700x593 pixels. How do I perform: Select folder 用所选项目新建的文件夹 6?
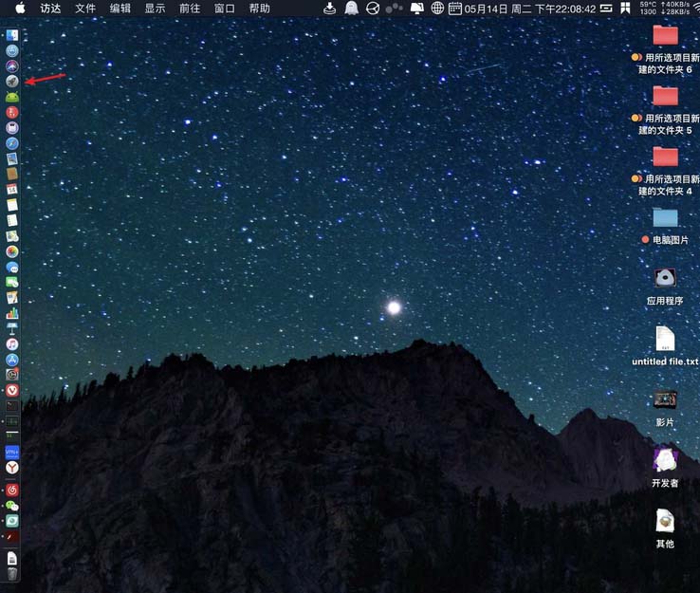tap(665, 49)
